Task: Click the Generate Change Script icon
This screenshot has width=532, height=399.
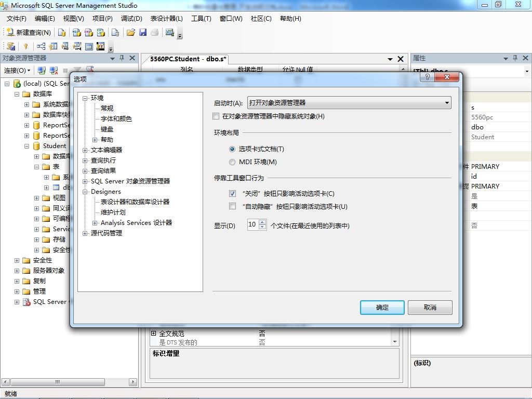Action: click(11, 46)
